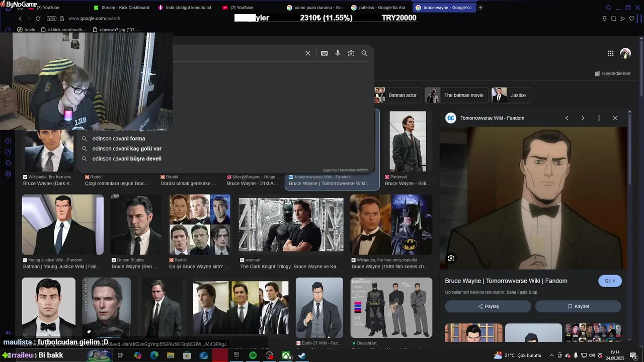Open Wikipedia 1989 film series thumbnail

[391, 225]
